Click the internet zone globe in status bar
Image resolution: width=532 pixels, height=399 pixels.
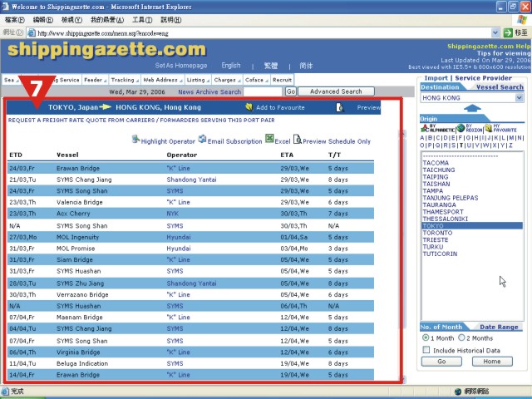click(458, 392)
